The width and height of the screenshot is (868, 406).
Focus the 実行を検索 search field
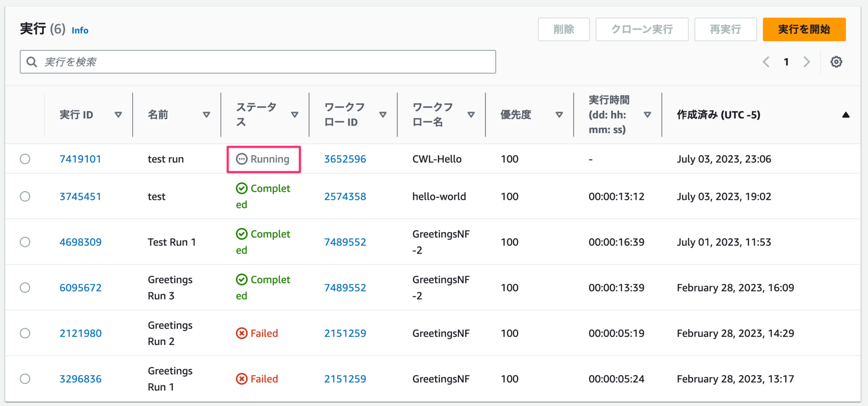point(258,62)
